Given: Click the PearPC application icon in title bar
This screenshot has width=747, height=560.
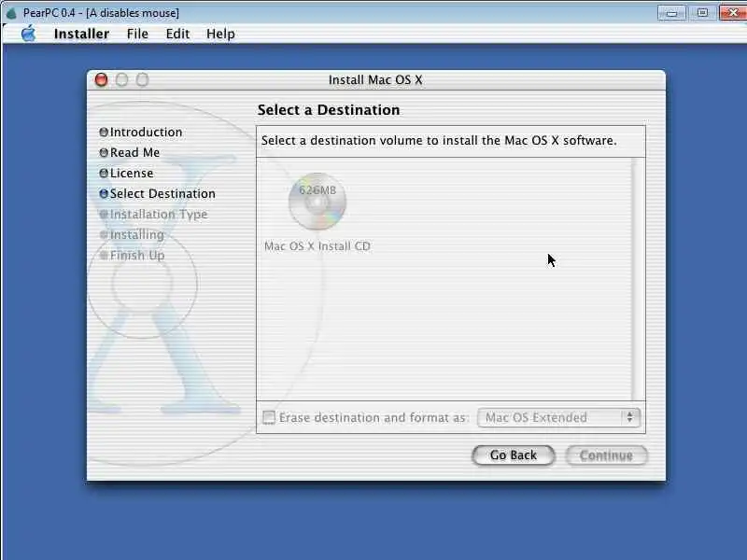Looking at the screenshot, I should 11,13.
